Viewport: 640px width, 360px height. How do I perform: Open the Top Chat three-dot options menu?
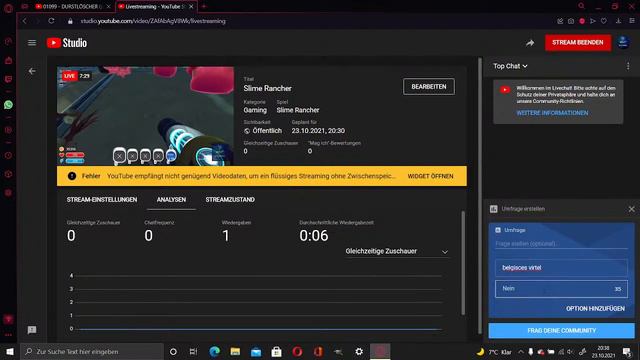628,66
